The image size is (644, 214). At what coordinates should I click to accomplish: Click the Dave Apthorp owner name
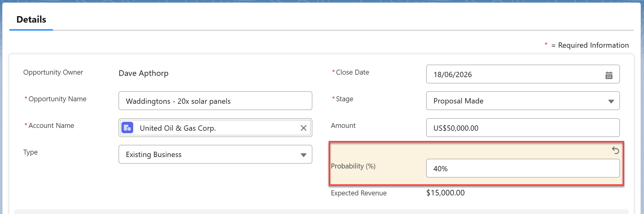tap(143, 73)
